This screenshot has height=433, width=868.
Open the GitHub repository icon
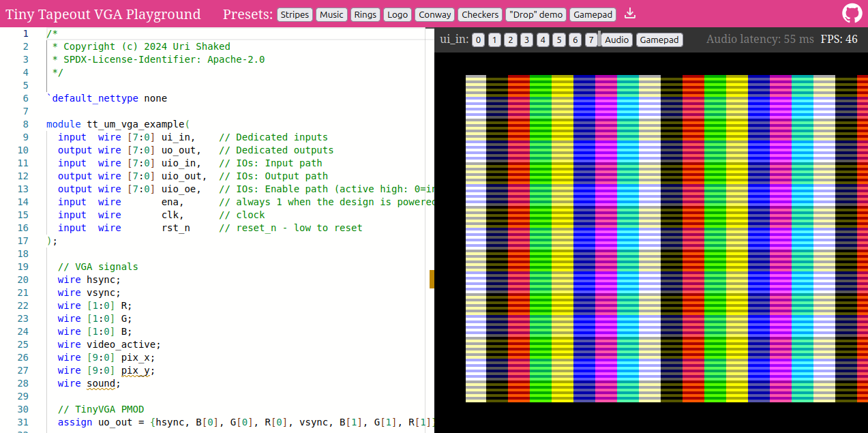(852, 14)
